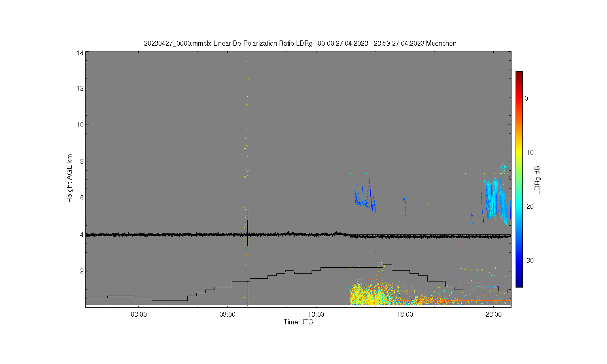Image resolution: width=607 pixels, height=364 pixels.
Task: Click the 23:00 time tick label
Action: point(493,314)
